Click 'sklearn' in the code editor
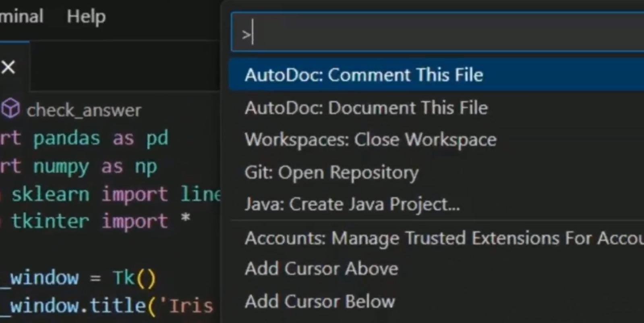644x323 pixels. coord(50,194)
